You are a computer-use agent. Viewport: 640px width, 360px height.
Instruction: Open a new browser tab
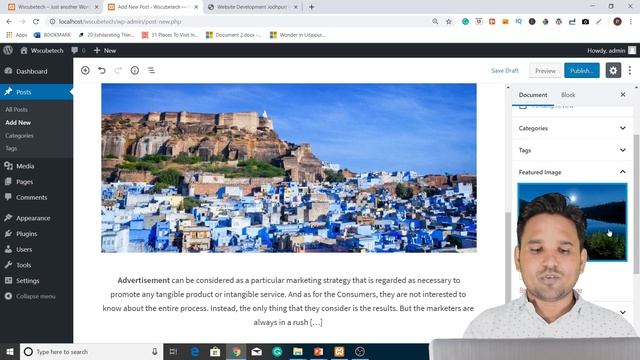(311, 7)
